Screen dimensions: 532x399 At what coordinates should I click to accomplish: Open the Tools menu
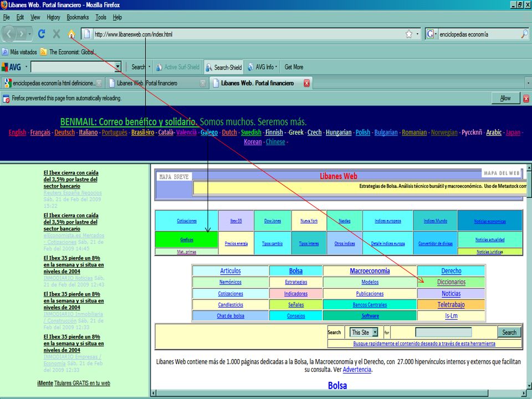pos(101,17)
